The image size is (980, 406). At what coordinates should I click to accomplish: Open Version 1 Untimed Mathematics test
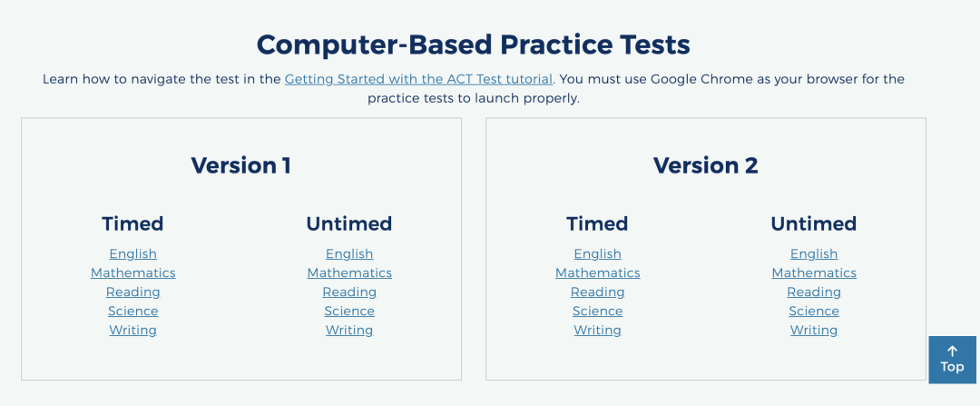[349, 273]
